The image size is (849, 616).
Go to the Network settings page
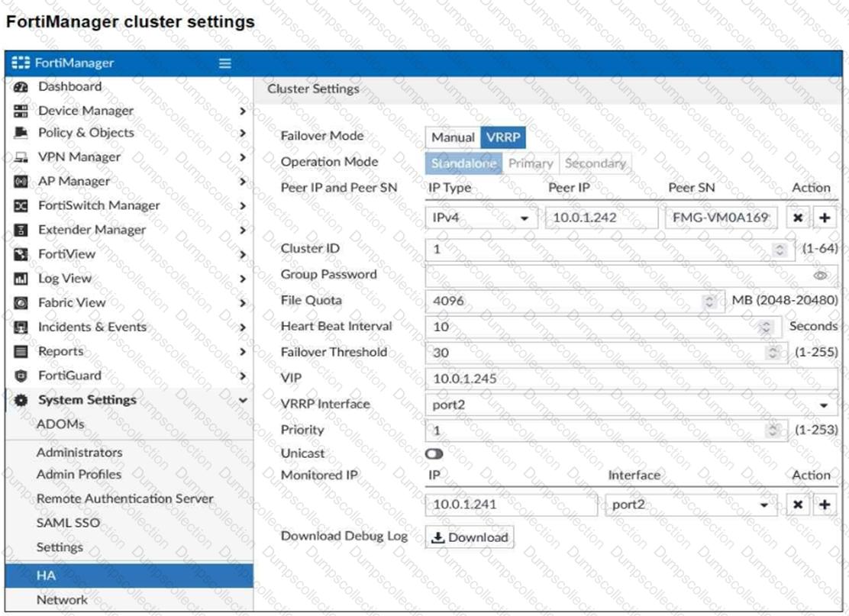pyautogui.click(x=62, y=600)
